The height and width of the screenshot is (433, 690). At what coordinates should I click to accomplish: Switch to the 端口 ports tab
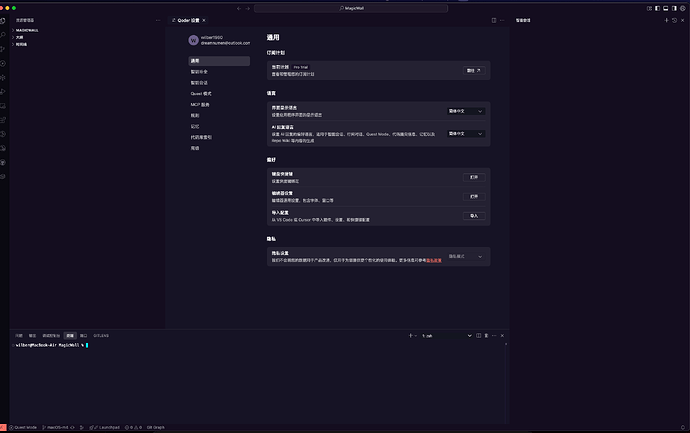(x=83, y=336)
